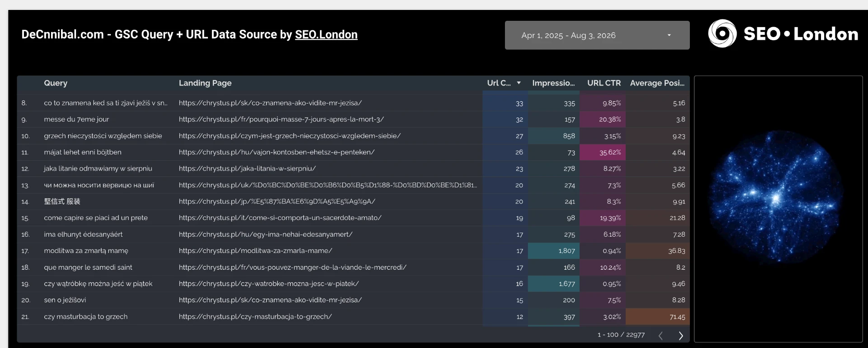Click landing page URL pourquoi-masse-7-jours-apres-la-mort-3
The image size is (868, 348).
[x=281, y=119]
